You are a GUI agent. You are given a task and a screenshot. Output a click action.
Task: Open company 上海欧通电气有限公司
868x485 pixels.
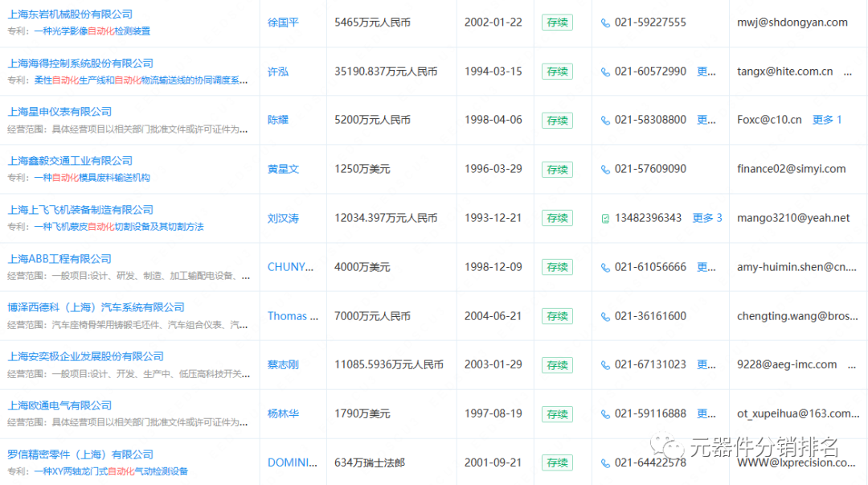point(59,405)
